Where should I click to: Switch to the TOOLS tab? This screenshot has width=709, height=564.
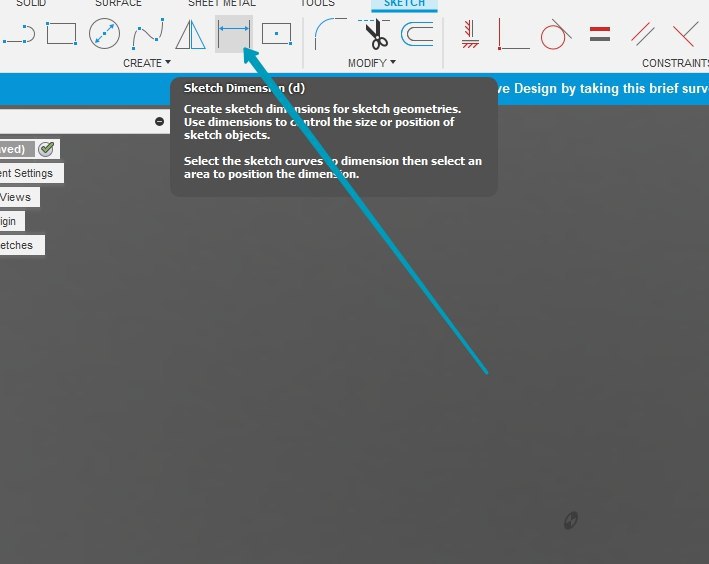pyautogui.click(x=317, y=3)
